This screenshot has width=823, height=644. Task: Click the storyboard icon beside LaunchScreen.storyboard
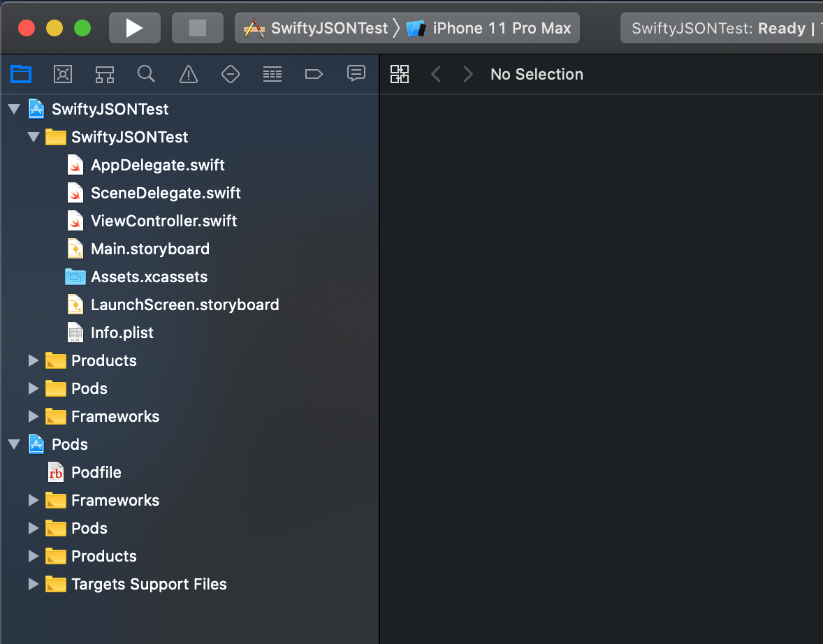(75, 305)
